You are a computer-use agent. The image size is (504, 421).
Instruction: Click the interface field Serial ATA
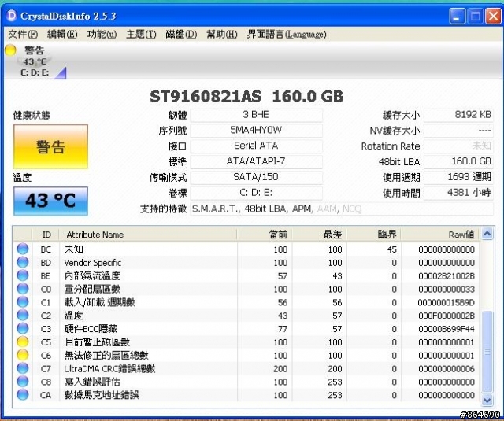[257, 146]
